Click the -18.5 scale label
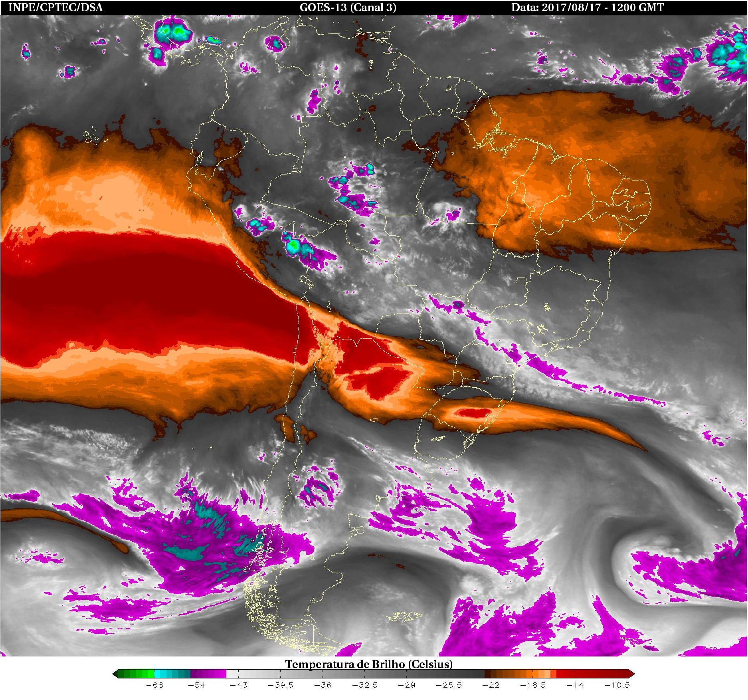Viewport: 748px width, 700px height. (x=533, y=685)
